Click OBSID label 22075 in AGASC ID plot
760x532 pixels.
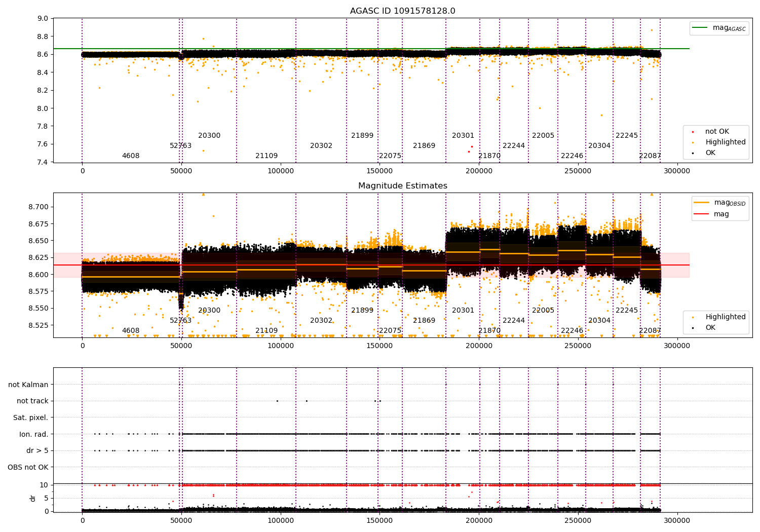pyautogui.click(x=390, y=156)
